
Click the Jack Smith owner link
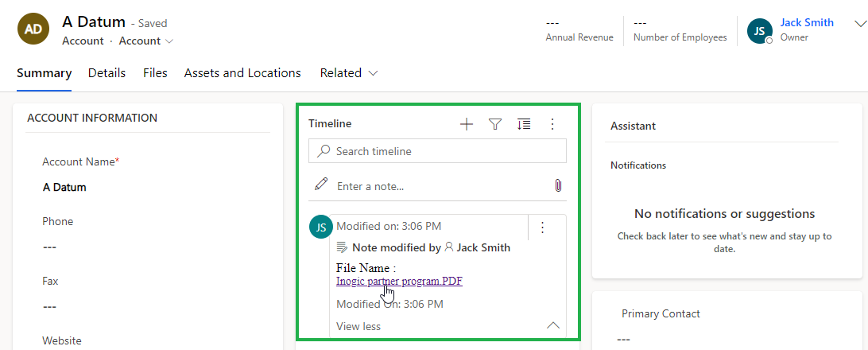click(x=807, y=23)
